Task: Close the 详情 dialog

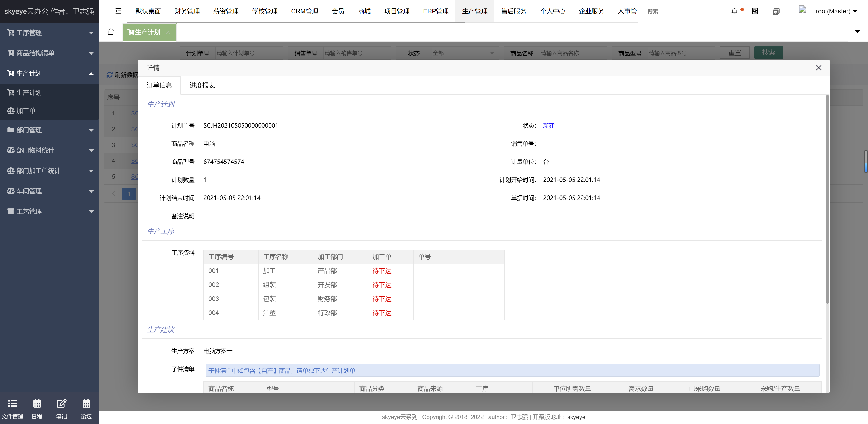Action: [x=818, y=68]
